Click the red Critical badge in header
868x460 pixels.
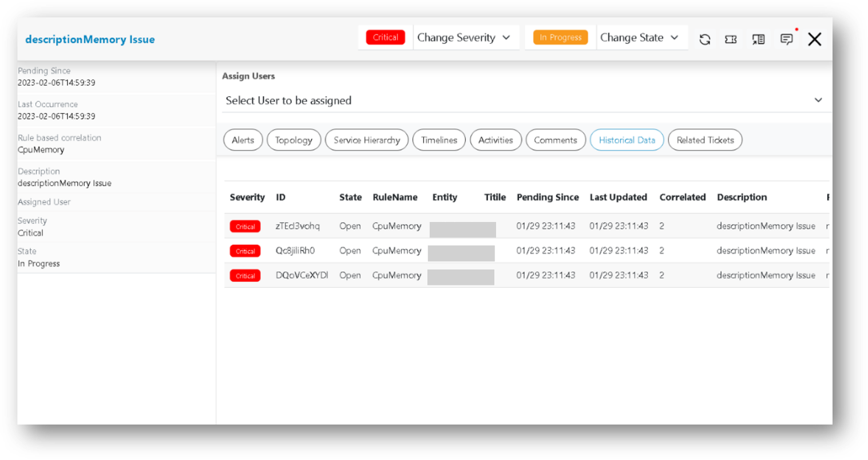[x=386, y=37]
